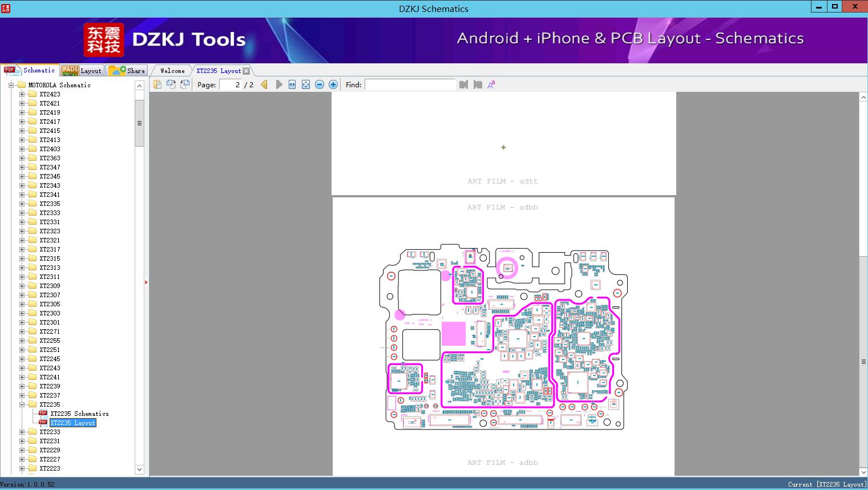
Task: Expand the XT2345 folder
Action: coord(22,176)
